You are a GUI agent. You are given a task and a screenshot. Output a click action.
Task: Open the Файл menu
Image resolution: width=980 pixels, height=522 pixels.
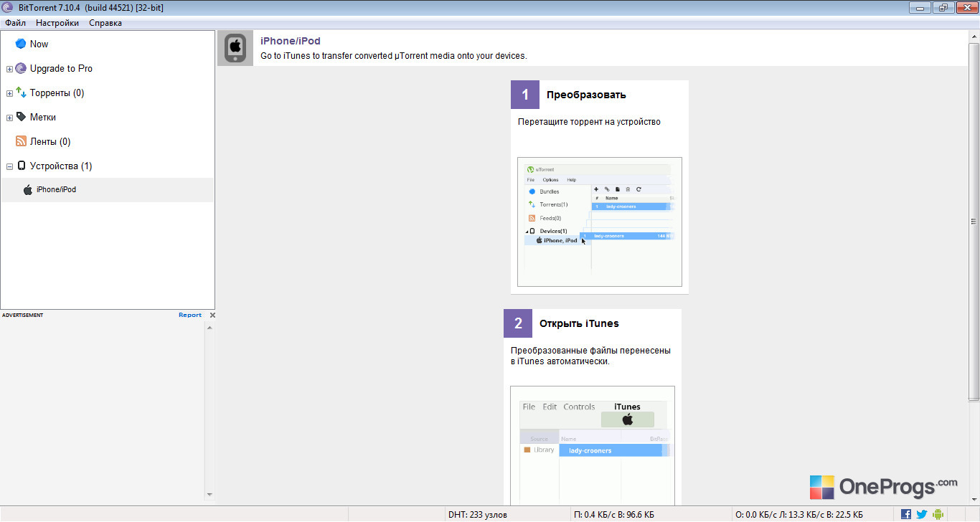[x=15, y=23]
